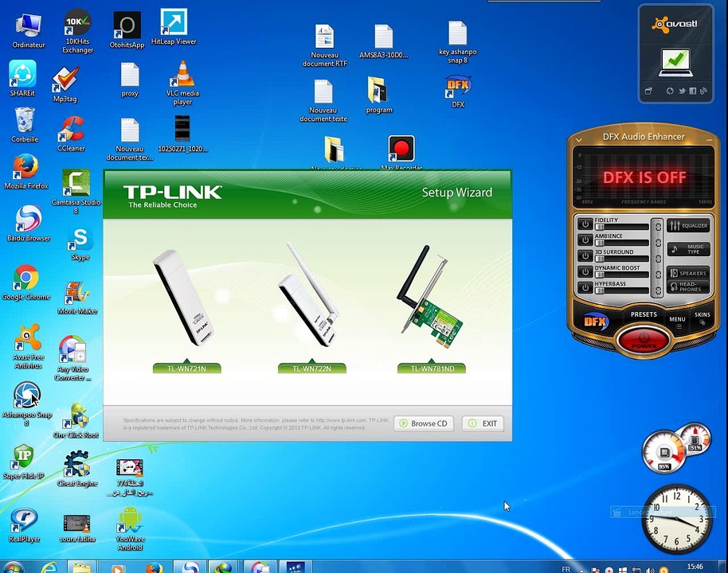Launch Camtasia Studio 8 shortcut
The height and width of the screenshot is (573, 728).
click(76, 192)
